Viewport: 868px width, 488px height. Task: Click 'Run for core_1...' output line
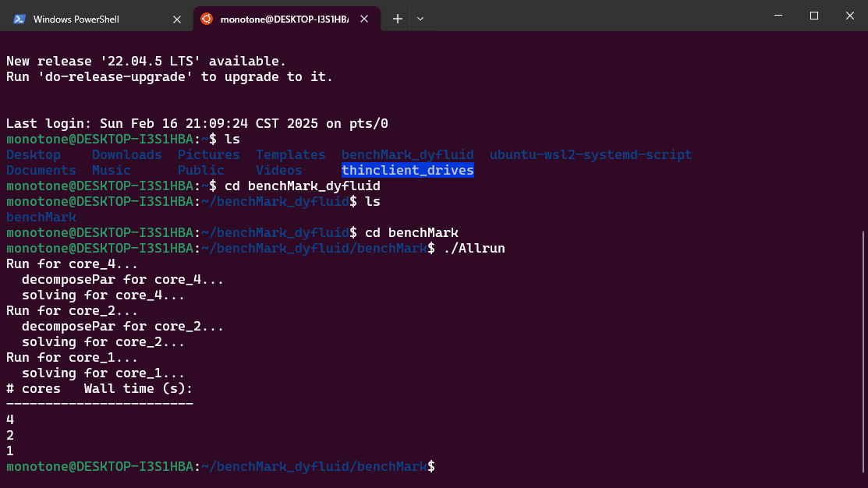(x=72, y=357)
